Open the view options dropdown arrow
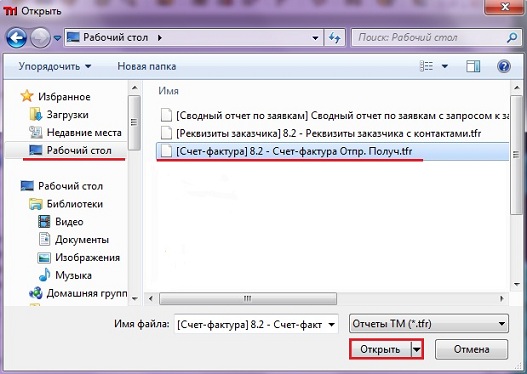The height and width of the screenshot is (374, 527). 444,66
